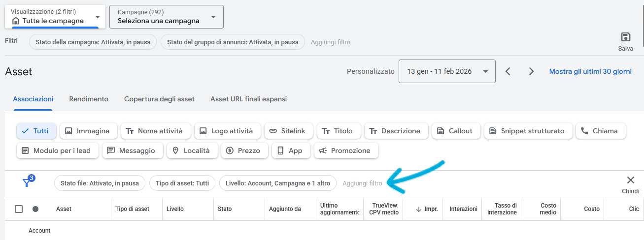Toggle the Tutti asset filter chip

[36, 131]
